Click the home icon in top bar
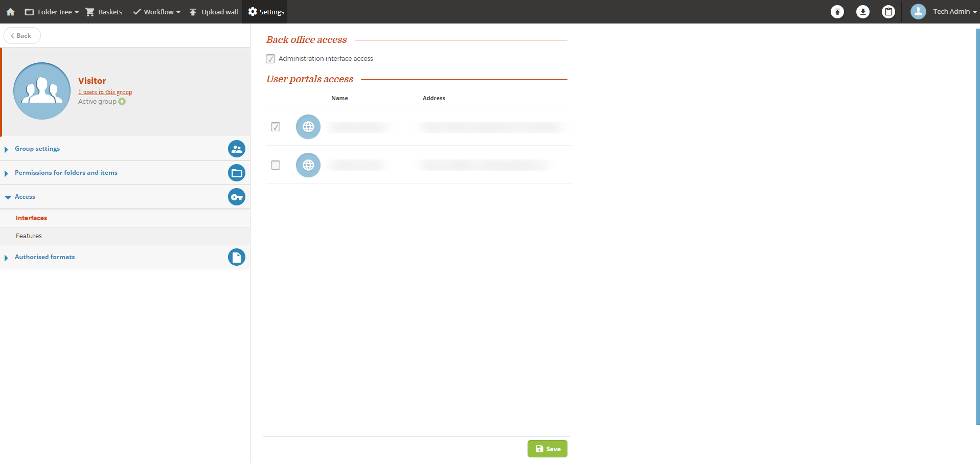 [10, 12]
